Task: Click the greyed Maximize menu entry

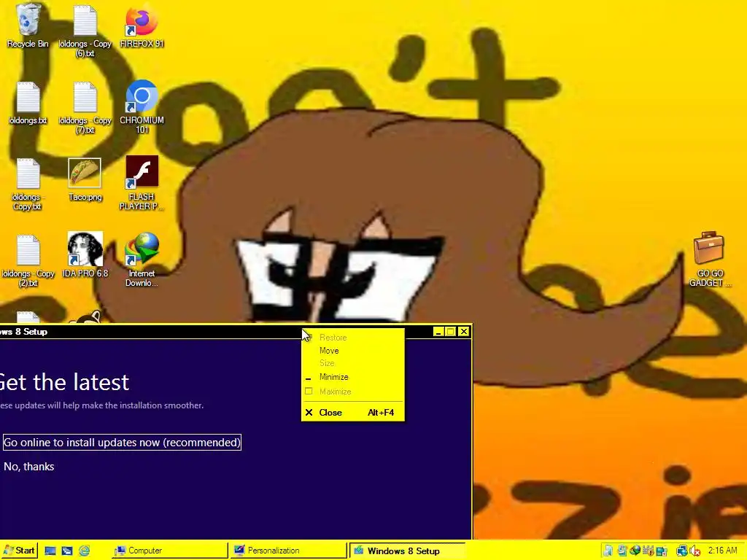Action: click(353, 392)
